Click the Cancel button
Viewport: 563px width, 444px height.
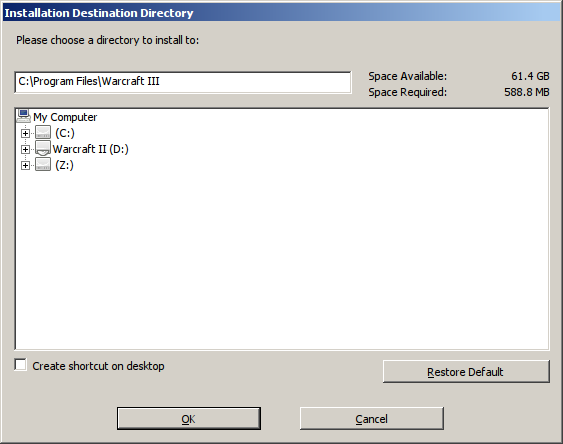click(372, 419)
